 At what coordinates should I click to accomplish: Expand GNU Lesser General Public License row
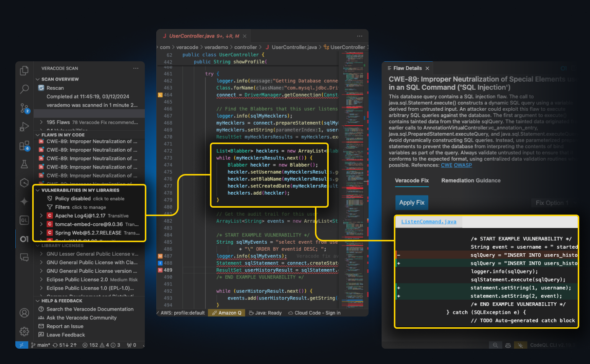point(41,254)
